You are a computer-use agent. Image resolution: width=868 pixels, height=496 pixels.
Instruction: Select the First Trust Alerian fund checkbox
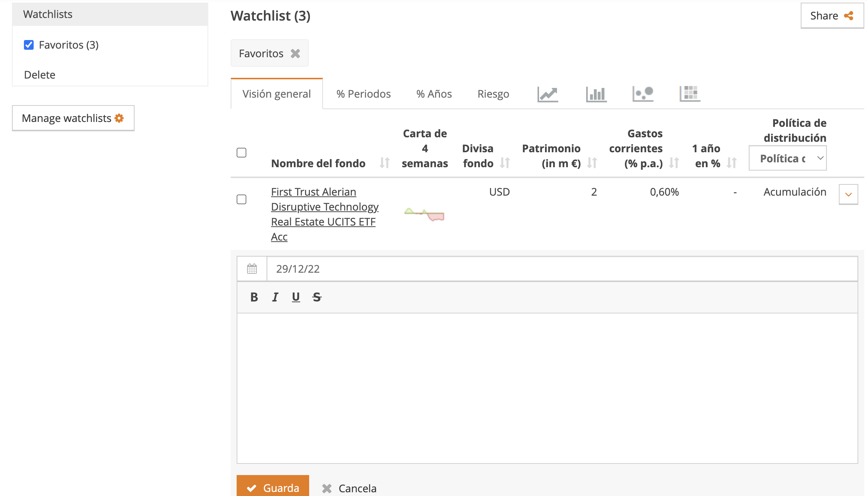241,199
